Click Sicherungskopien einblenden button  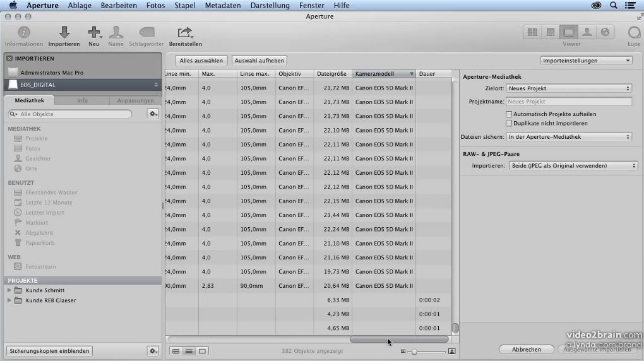pyautogui.click(x=49, y=351)
